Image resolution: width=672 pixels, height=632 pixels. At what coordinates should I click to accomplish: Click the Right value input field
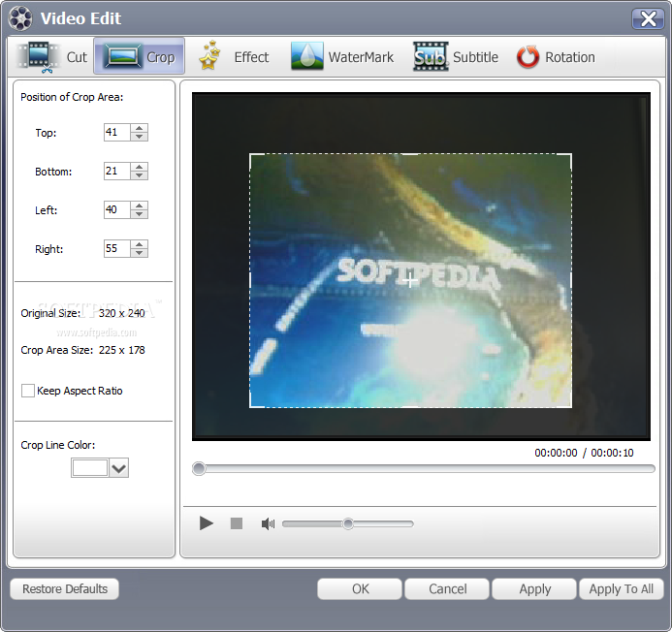click(117, 248)
